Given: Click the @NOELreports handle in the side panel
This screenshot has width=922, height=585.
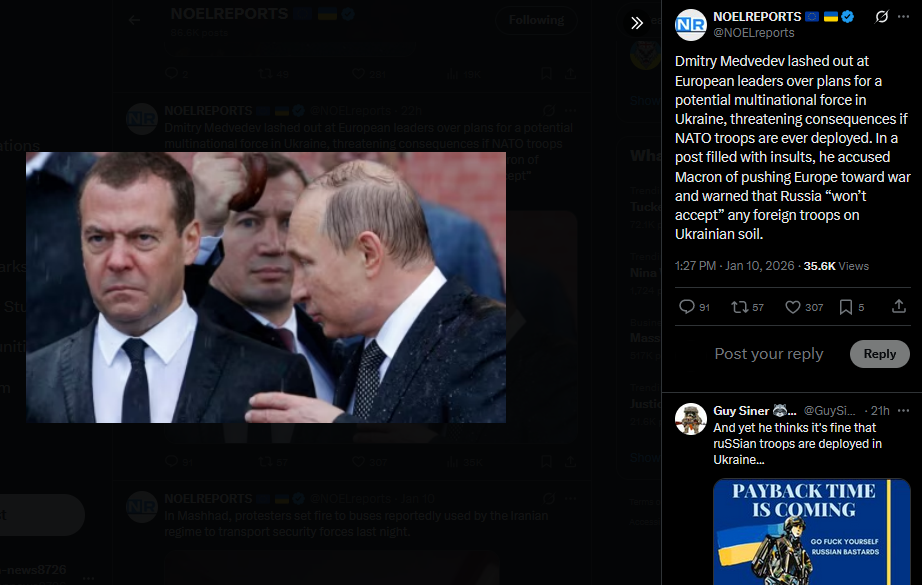Looking at the screenshot, I should 754,33.
